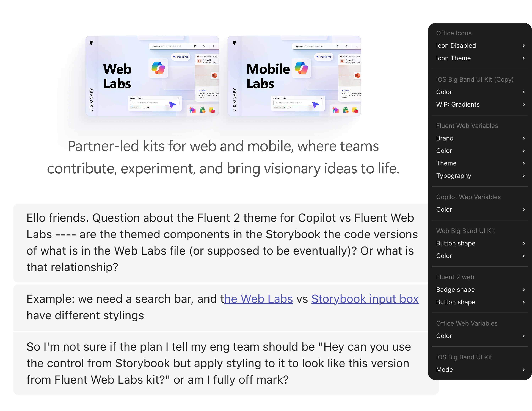Click the microphone icon in Web Labs card
The image size is (532, 411).
click(214, 46)
